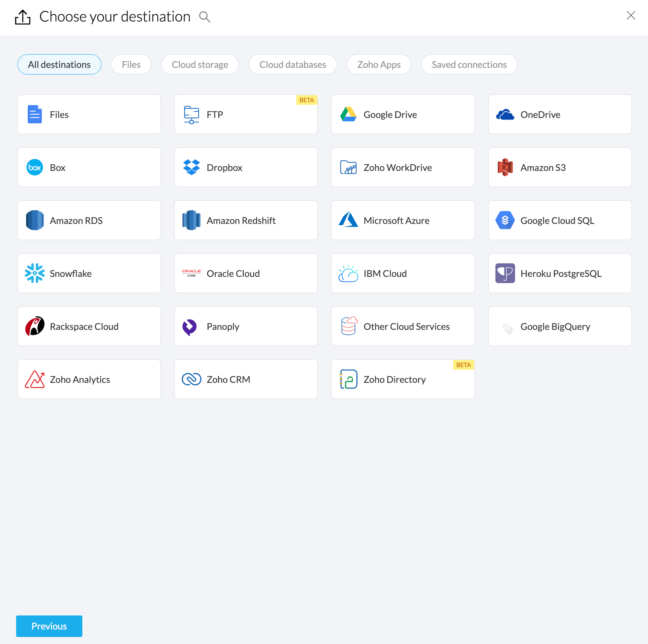Click the Amazon RDS logo icon

pos(35,220)
